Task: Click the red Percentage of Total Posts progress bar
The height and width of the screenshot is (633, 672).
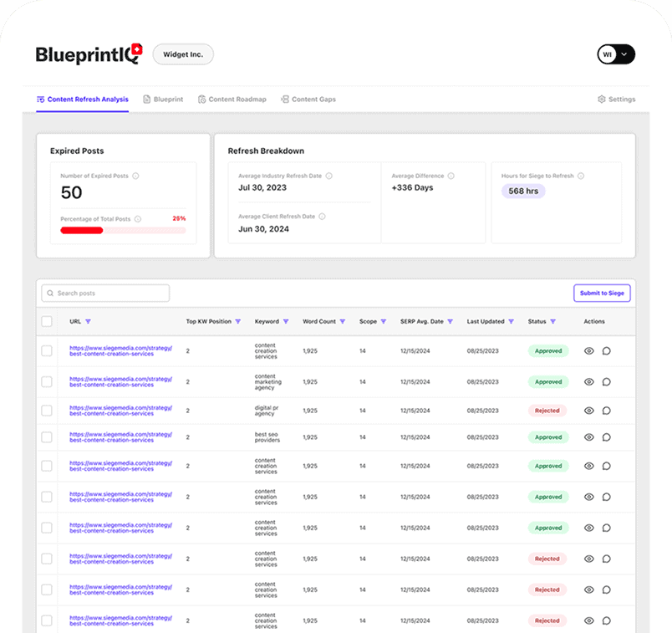Action: [123, 231]
